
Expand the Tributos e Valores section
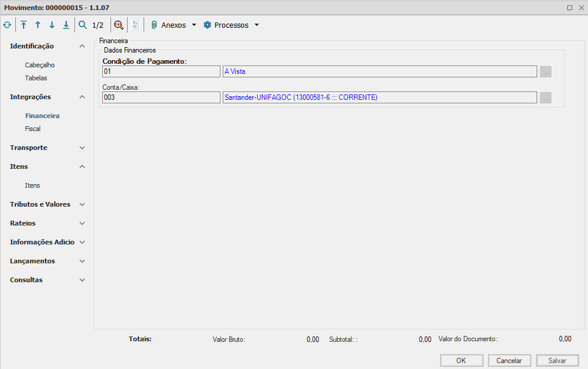(82, 204)
